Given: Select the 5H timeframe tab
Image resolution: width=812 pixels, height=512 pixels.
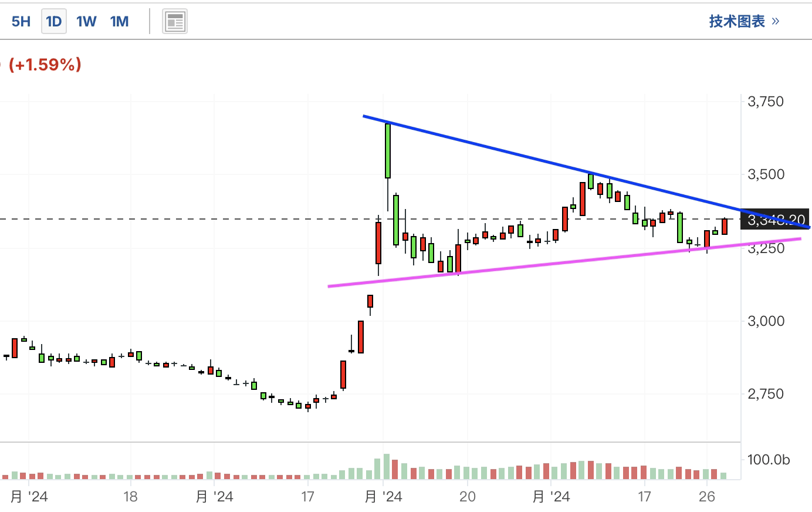Looking at the screenshot, I should [x=21, y=22].
